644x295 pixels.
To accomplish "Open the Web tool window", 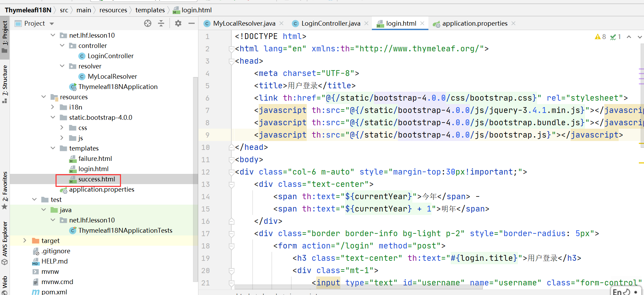I will 5,285.
